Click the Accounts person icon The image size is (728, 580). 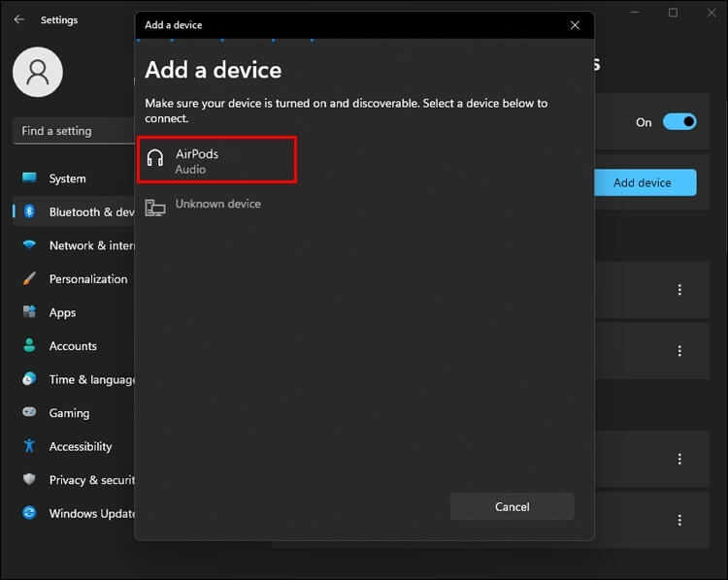[29, 345]
